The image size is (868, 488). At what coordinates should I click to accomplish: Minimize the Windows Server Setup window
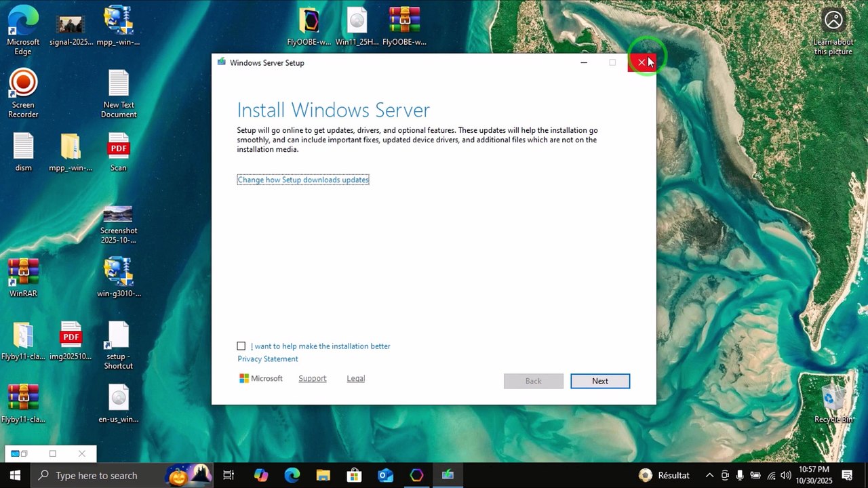coord(584,62)
